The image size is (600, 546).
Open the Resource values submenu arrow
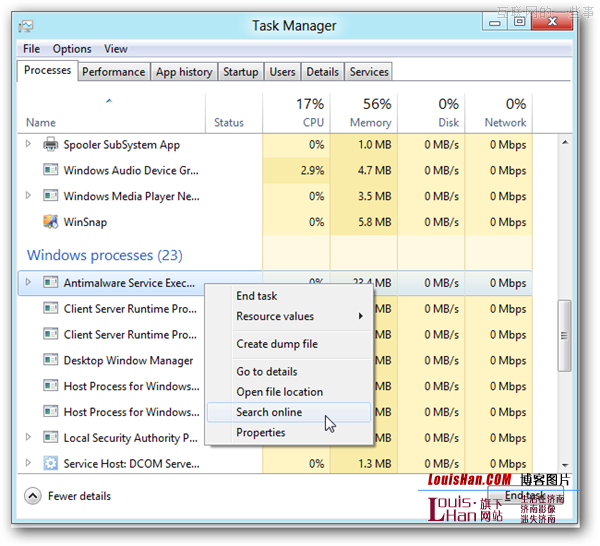tap(360, 316)
